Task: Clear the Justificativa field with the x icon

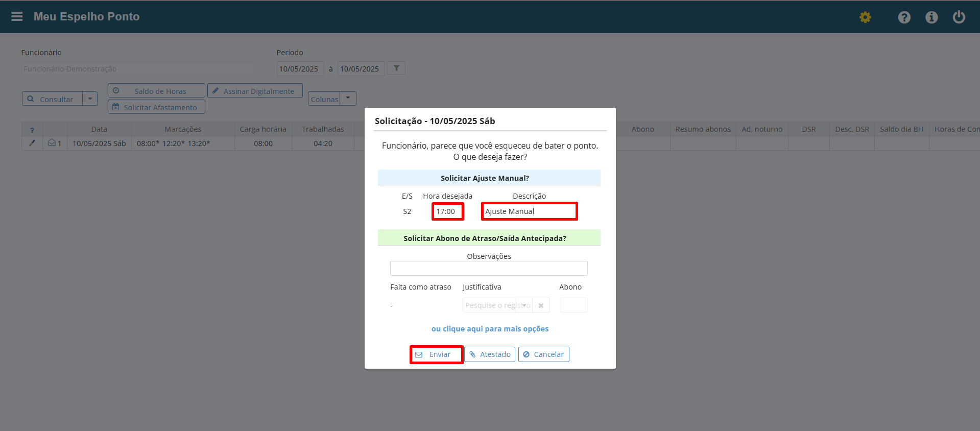Action: [x=541, y=305]
